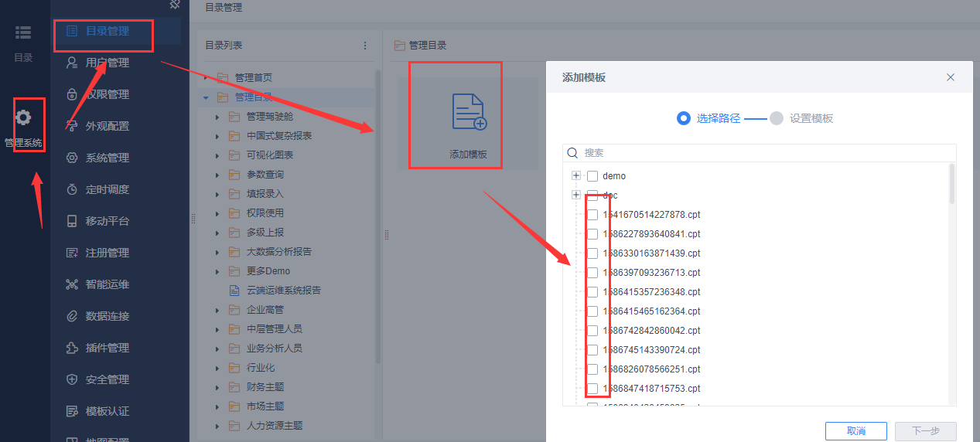Select file 1586397093236713.cpt
This screenshot has width=980, height=442.
651,273
